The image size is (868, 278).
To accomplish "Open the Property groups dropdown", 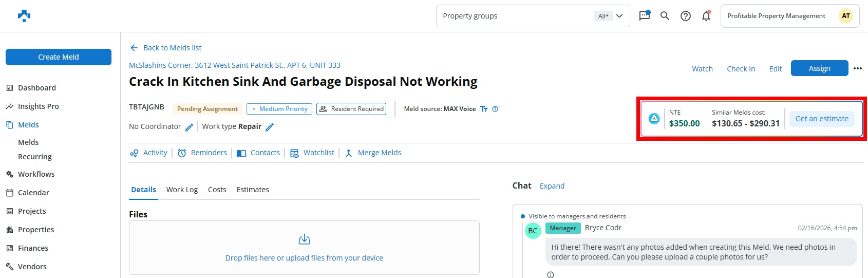I will pos(533,16).
